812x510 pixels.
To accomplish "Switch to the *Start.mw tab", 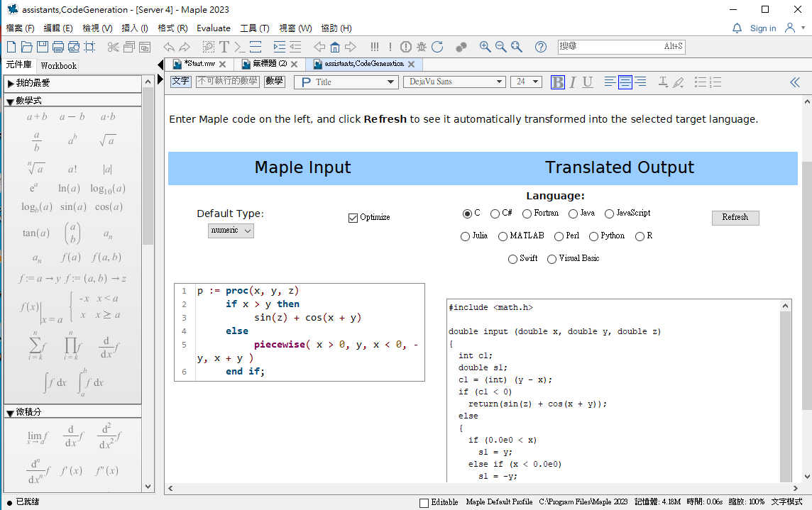I will coord(198,64).
